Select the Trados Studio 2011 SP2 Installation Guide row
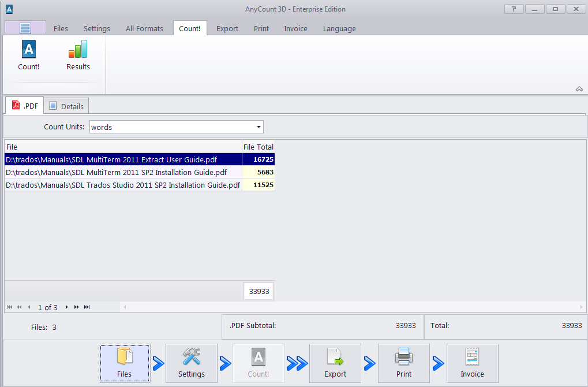Viewport: 588px width, 387px height. [123, 185]
